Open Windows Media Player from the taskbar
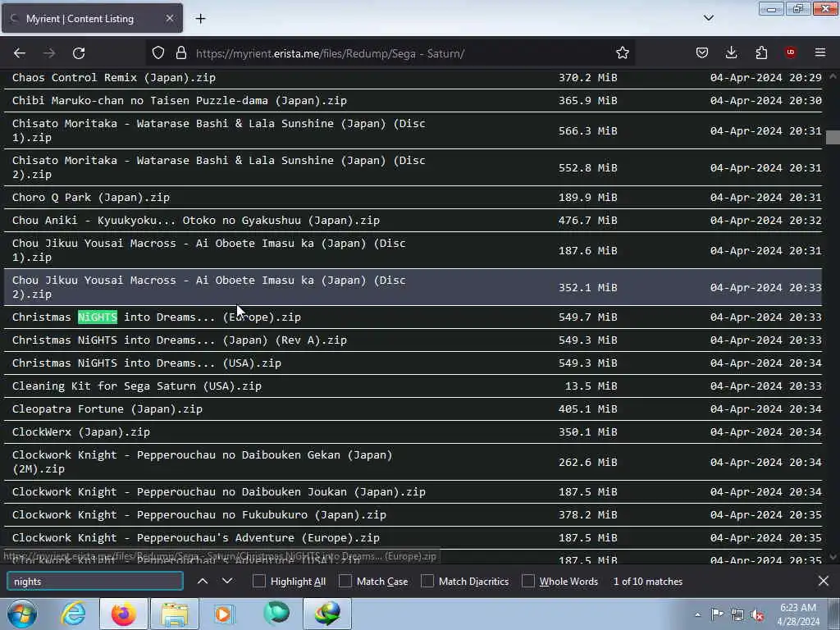 coord(224,614)
